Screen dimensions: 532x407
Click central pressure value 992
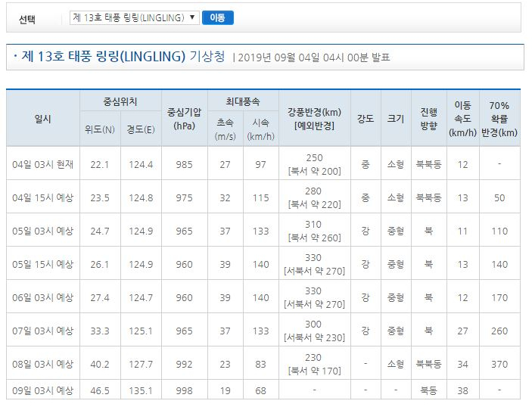point(184,365)
